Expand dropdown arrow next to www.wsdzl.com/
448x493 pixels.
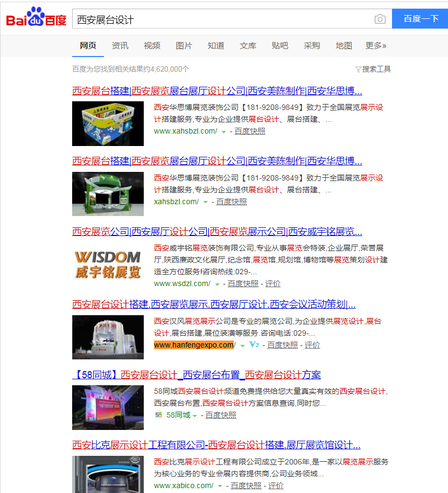pos(217,284)
